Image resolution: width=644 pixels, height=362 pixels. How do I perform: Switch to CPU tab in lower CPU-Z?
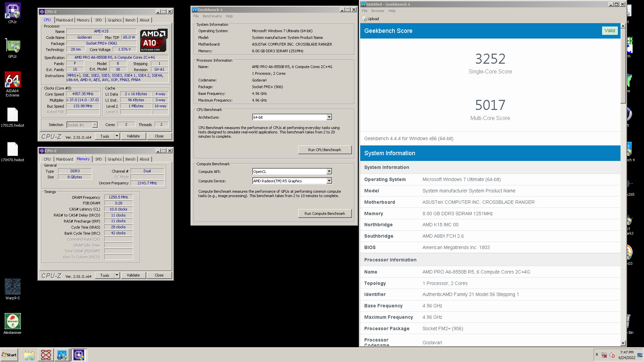(x=47, y=159)
